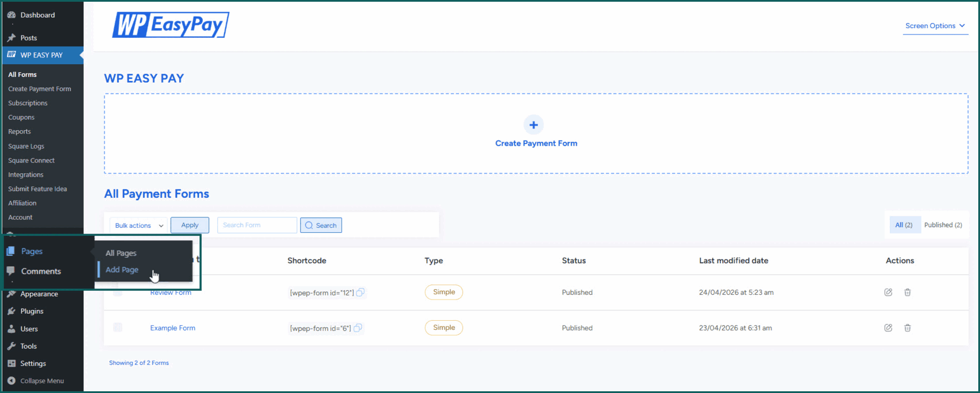
Task: Click the Status column header
Action: pos(574,260)
